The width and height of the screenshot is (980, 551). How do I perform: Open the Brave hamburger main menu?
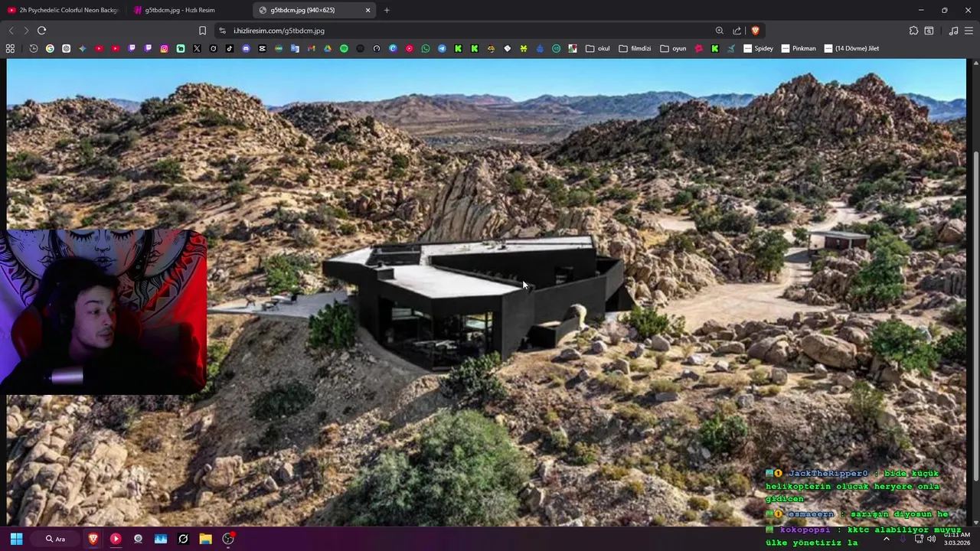pos(969,31)
